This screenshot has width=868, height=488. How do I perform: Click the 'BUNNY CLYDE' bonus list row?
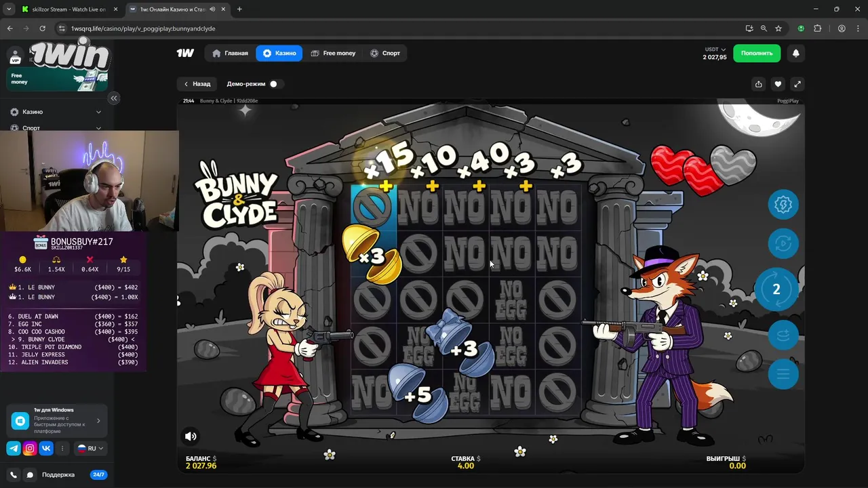pos(73,339)
